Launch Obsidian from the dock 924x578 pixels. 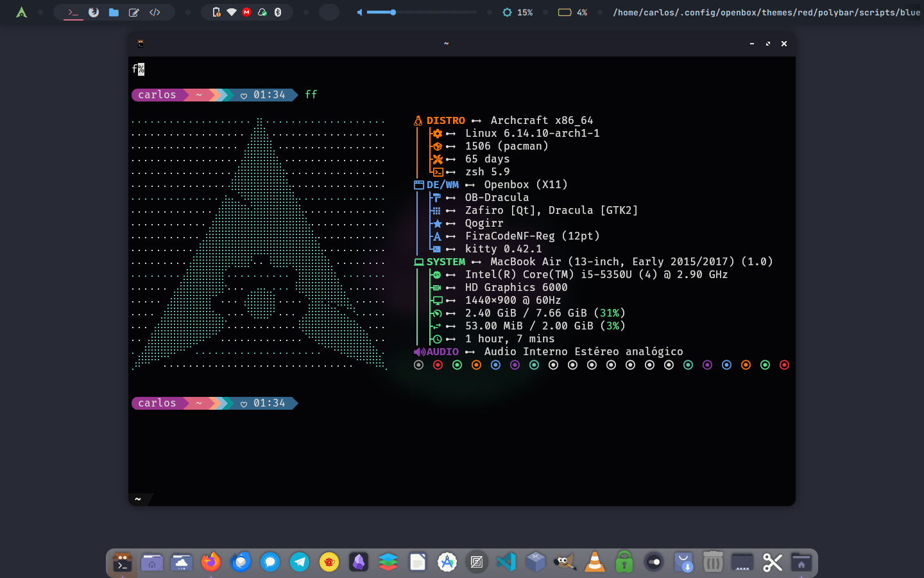pyautogui.click(x=359, y=563)
